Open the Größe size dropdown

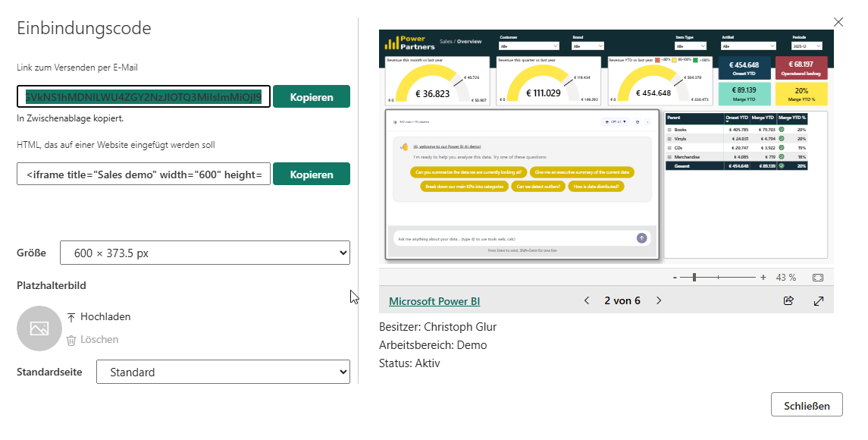205,253
